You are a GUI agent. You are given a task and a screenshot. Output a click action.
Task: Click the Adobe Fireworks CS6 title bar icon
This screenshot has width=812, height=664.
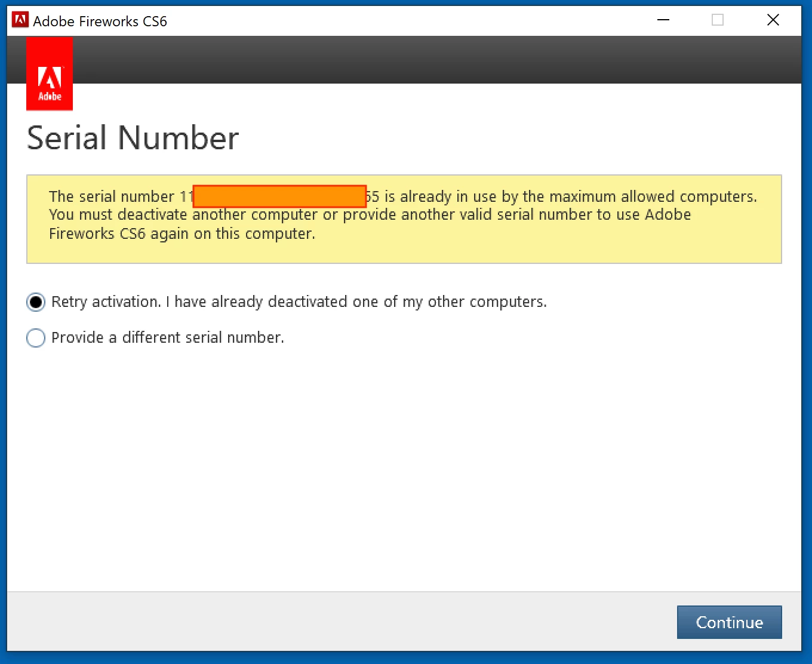click(x=20, y=20)
